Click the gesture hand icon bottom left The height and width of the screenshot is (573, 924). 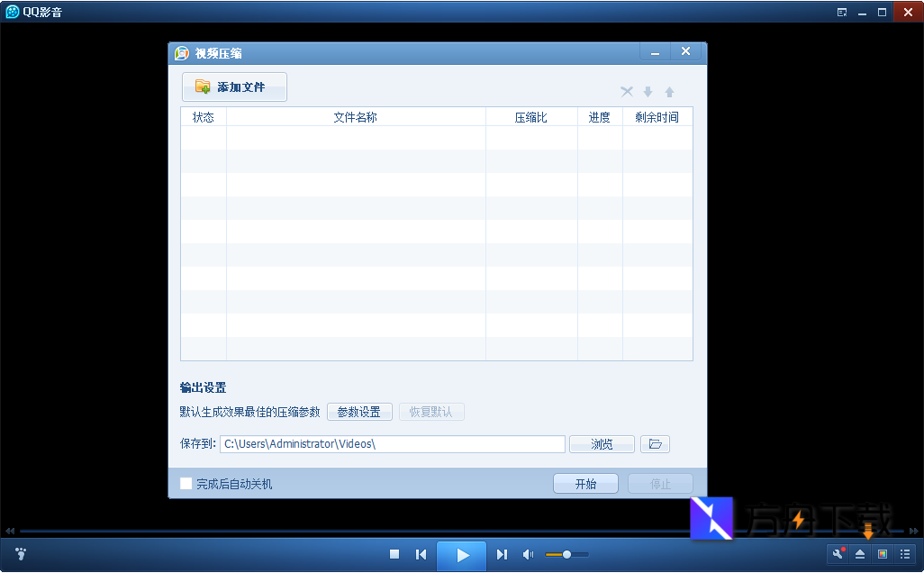coord(19,554)
